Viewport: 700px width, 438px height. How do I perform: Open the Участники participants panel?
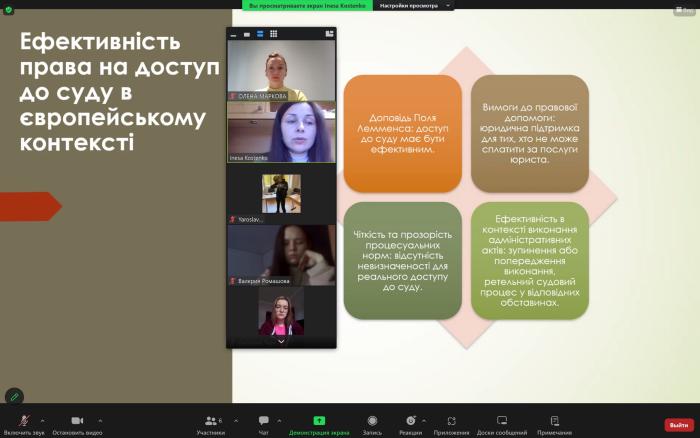coord(211,423)
